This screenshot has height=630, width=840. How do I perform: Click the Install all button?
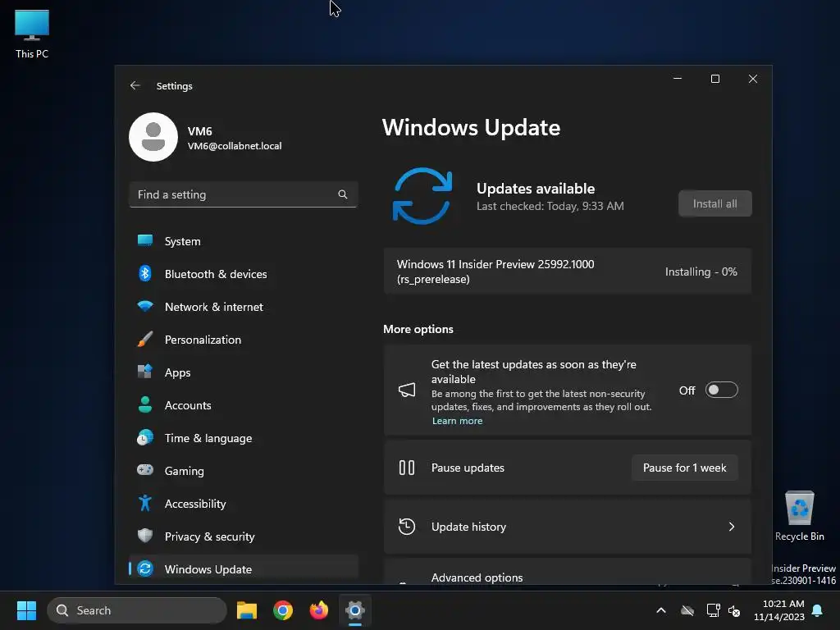[x=714, y=203]
